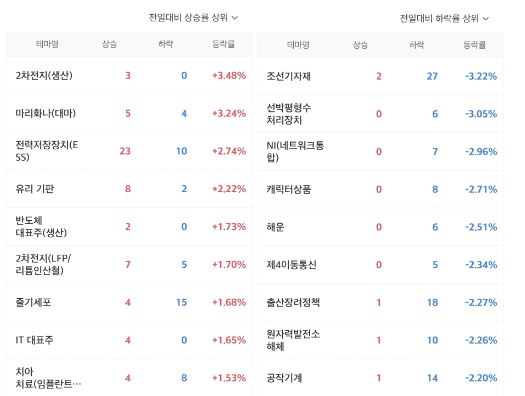
Task: Click the 캐릭터상품 theme
Action: pyautogui.click(x=288, y=189)
